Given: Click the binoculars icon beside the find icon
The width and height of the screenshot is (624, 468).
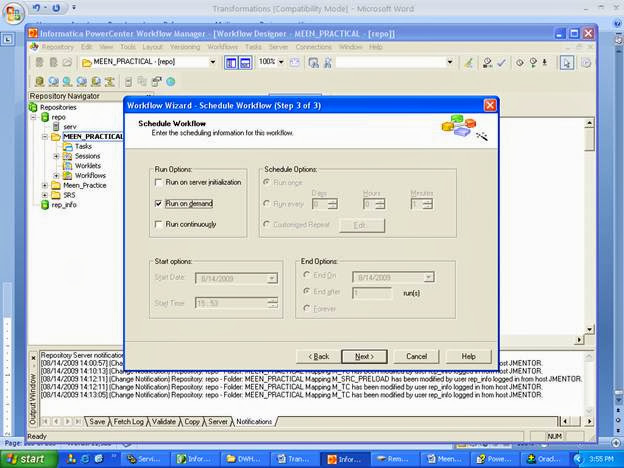Looking at the screenshot, I should coord(328,62).
